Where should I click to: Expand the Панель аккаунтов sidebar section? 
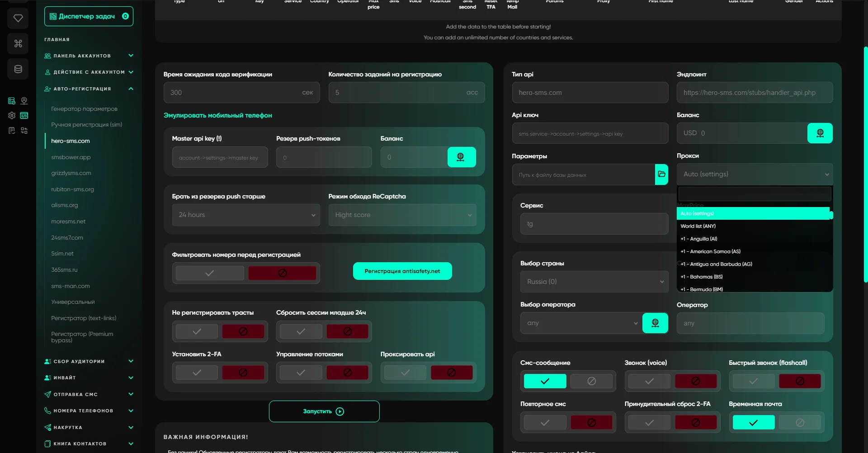[89, 56]
